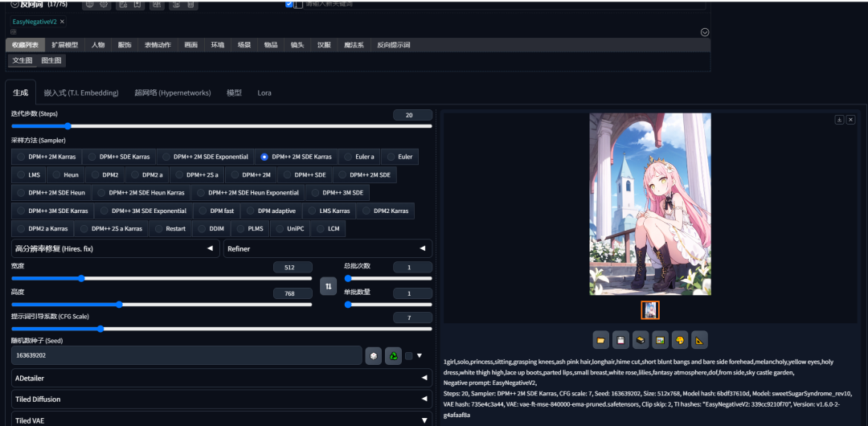Collapse the Tiled VAE panel
Viewport: 868px width, 426px height.
click(x=222, y=419)
